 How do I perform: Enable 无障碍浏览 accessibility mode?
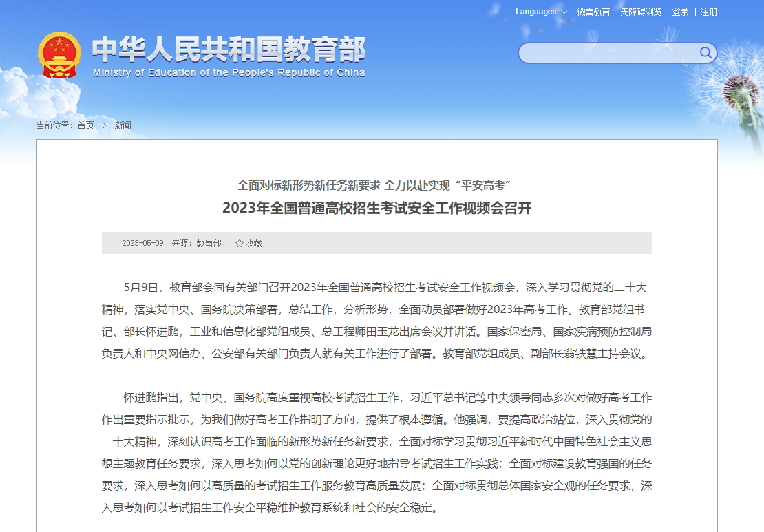point(641,12)
